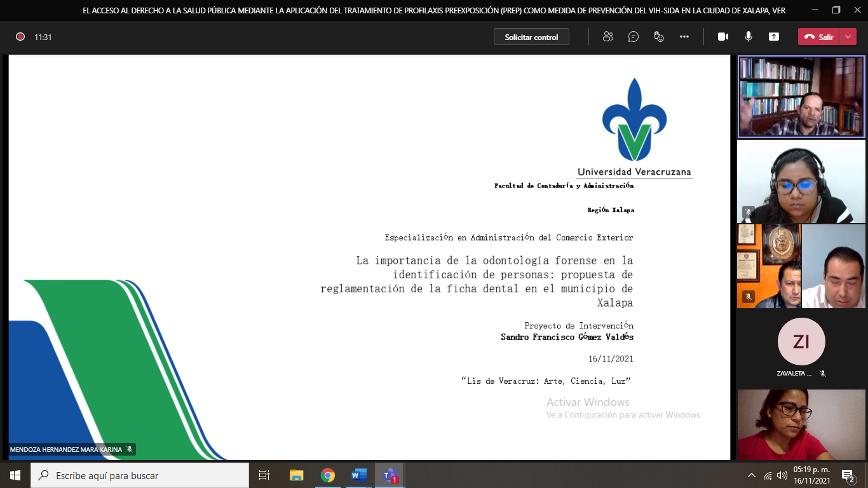Screen dimensions: 868x488
Task: Open Microsoft Word from the taskbar
Action: [359, 475]
